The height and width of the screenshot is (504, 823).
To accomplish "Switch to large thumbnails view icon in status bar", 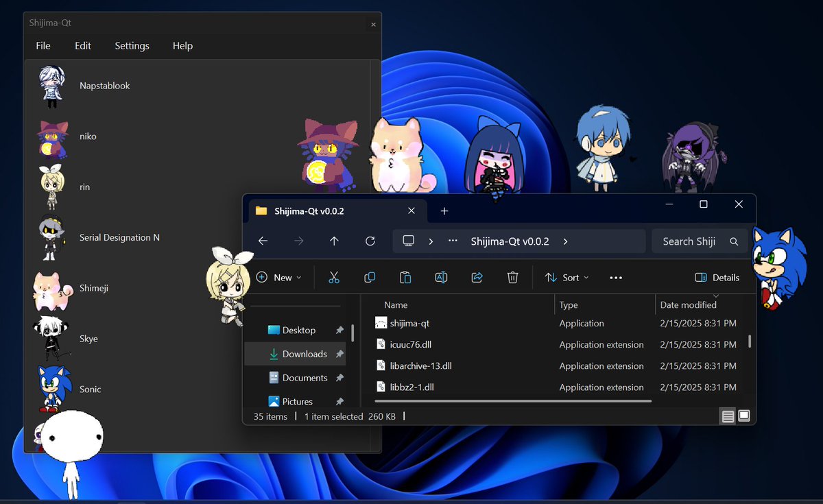I will coord(744,416).
